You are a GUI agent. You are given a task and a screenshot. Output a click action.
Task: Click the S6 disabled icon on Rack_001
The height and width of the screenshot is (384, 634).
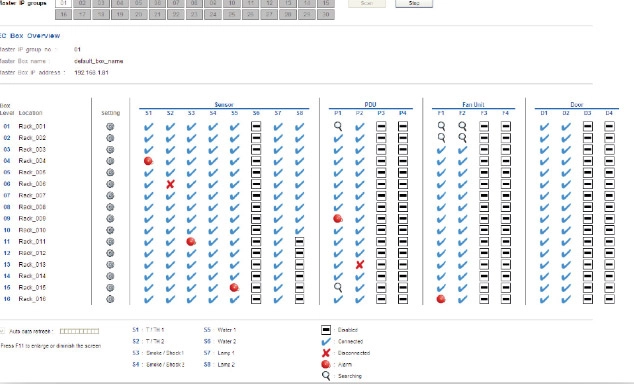256,127
